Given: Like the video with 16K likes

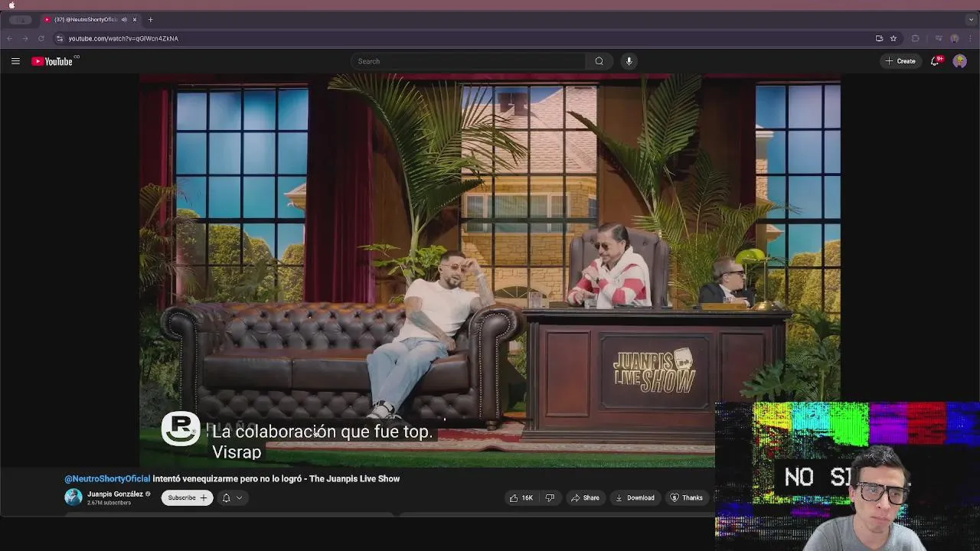Looking at the screenshot, I should (x=521, y=498).
